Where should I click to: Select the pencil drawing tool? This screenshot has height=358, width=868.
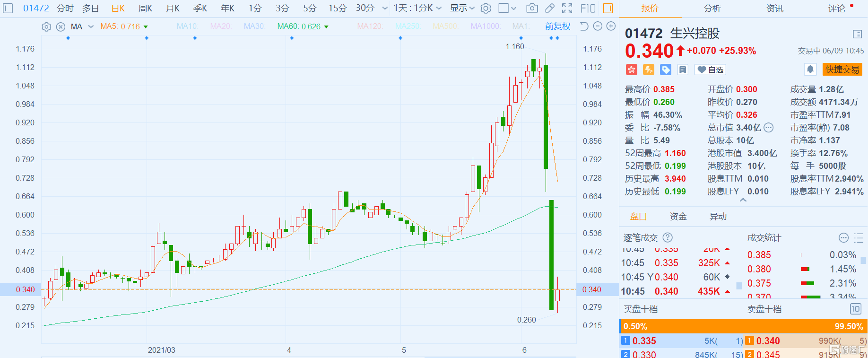pos(550,8)
